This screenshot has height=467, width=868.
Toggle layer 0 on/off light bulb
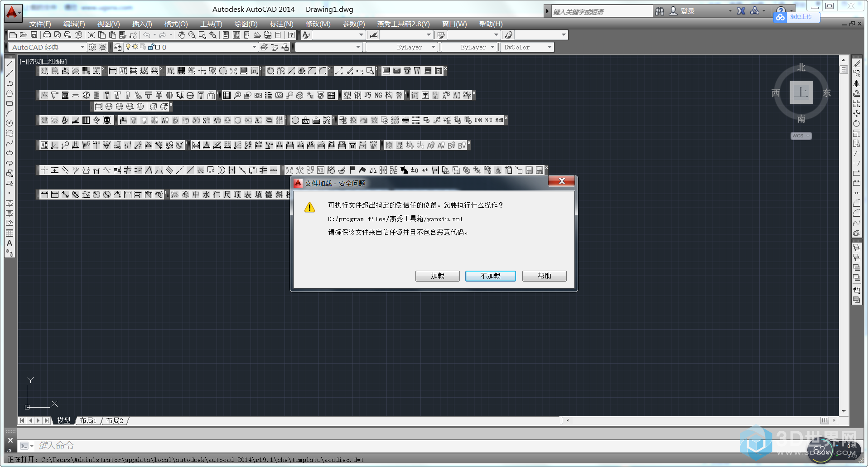128,47
